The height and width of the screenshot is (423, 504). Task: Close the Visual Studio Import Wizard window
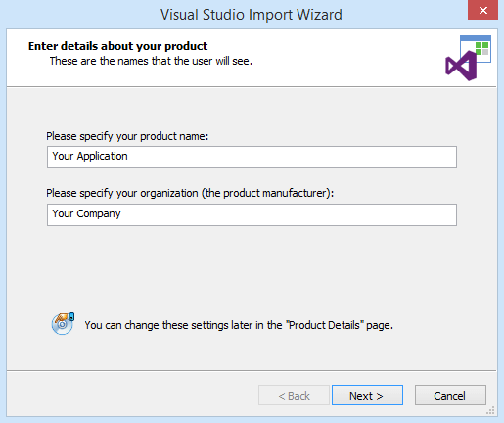click(482, 10)
